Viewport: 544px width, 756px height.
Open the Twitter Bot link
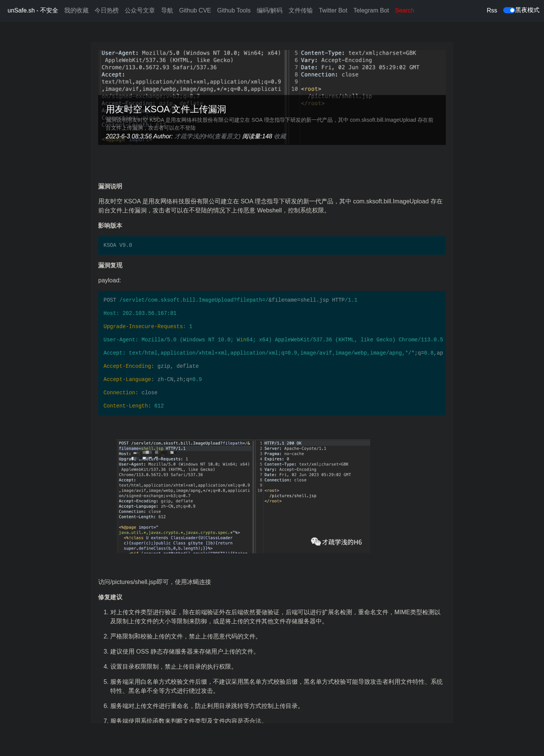click(333, 11)
